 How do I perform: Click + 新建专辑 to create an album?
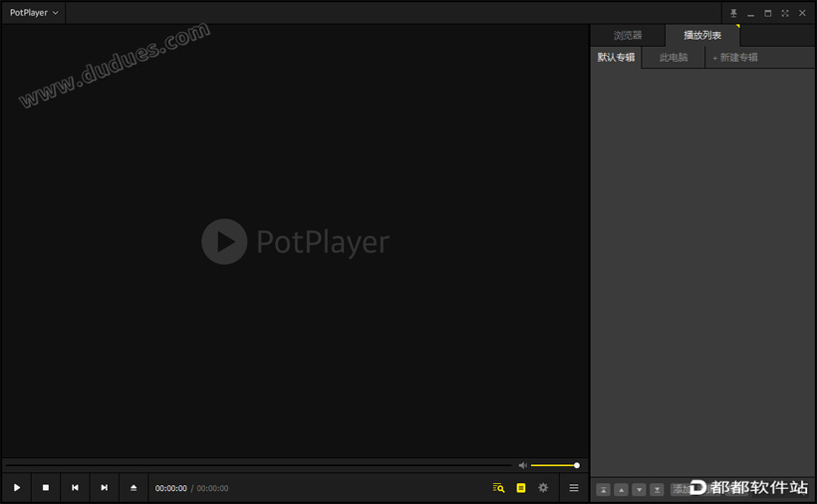734,58
